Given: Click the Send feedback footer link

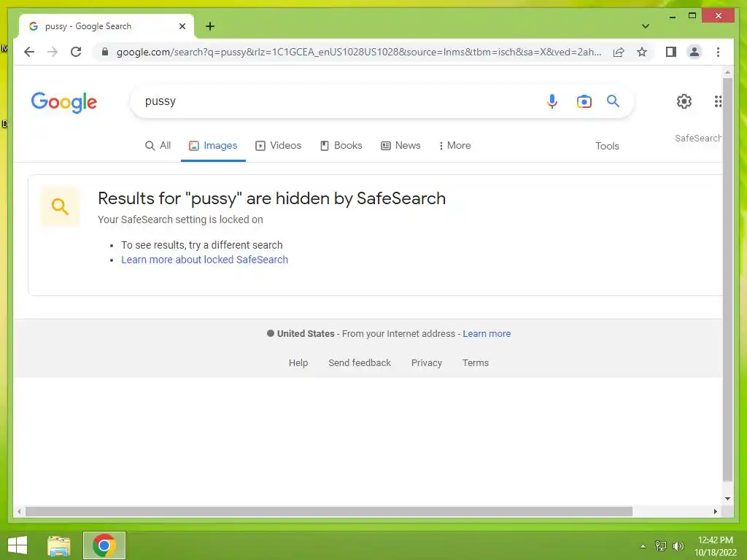Looking at the screenshot, I should pyautogui.click(x=360, y=363).
